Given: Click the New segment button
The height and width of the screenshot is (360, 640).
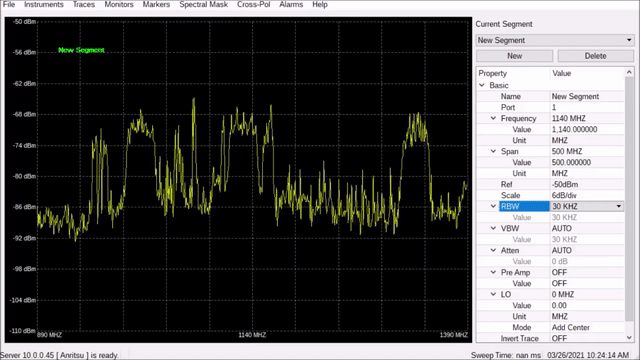Looking at the screenshot, I should click(x=514, y=56).
